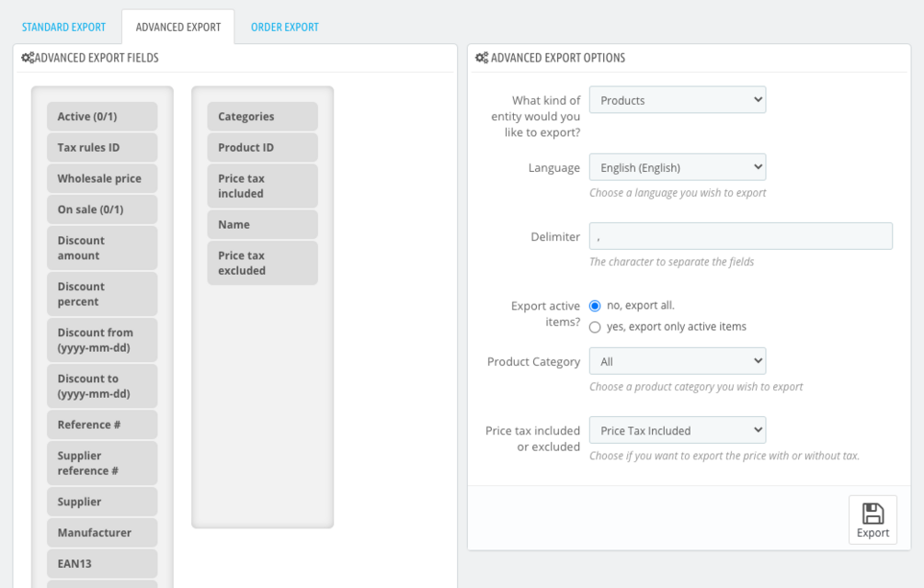
Task: Select the 'Active (0/1)' field block
Action: [102, 117]
